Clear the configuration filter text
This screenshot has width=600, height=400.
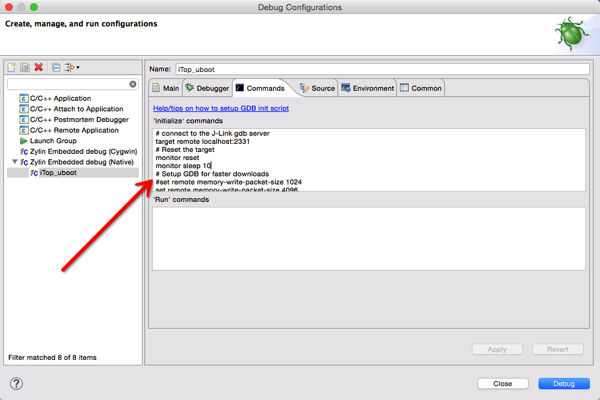(x=133, y=84)
